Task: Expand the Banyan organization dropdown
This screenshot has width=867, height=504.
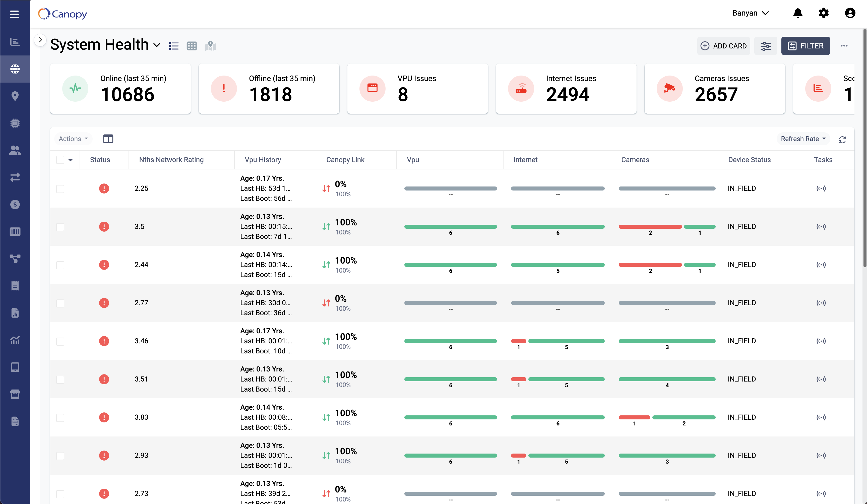Action: coord(750,13)
